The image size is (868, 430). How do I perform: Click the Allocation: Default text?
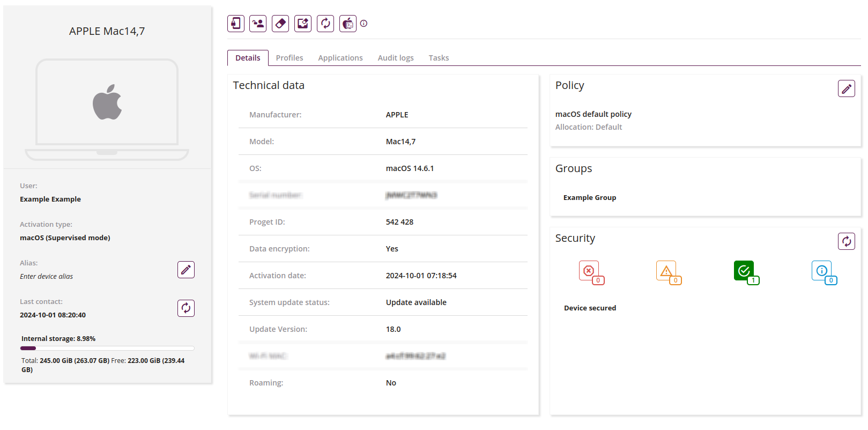589,127
